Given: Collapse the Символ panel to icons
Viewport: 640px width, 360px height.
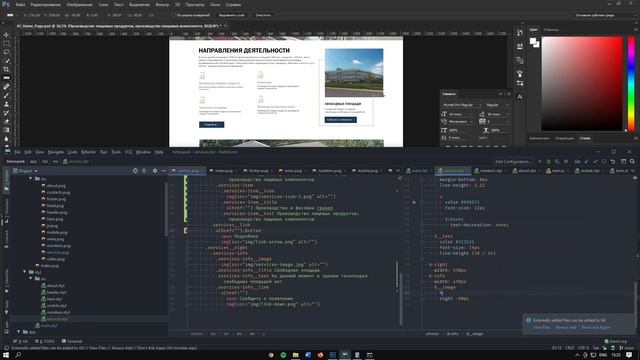Looking at the screenshot, I should (500, 94).
